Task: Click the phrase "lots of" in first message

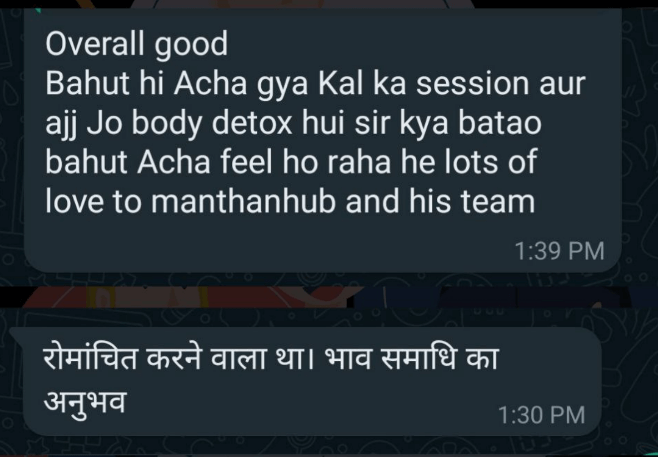Action: [x=491, y=162]
